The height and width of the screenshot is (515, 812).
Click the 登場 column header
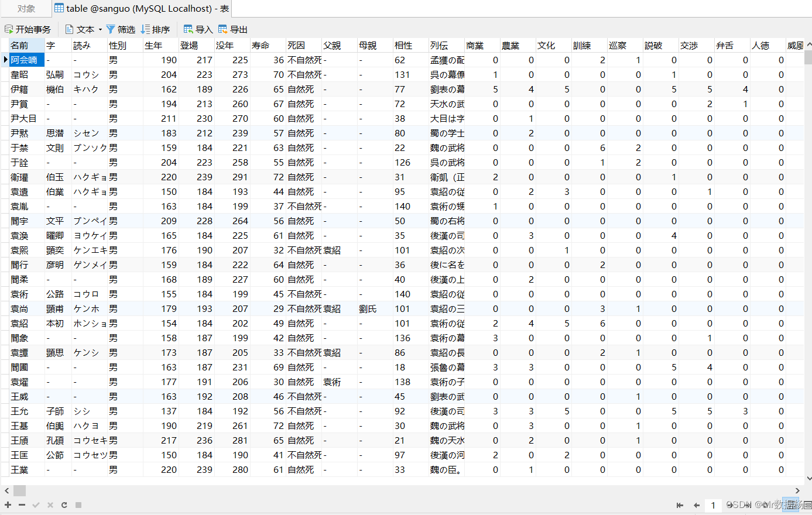pyautogui.click(x=197, y=45)
